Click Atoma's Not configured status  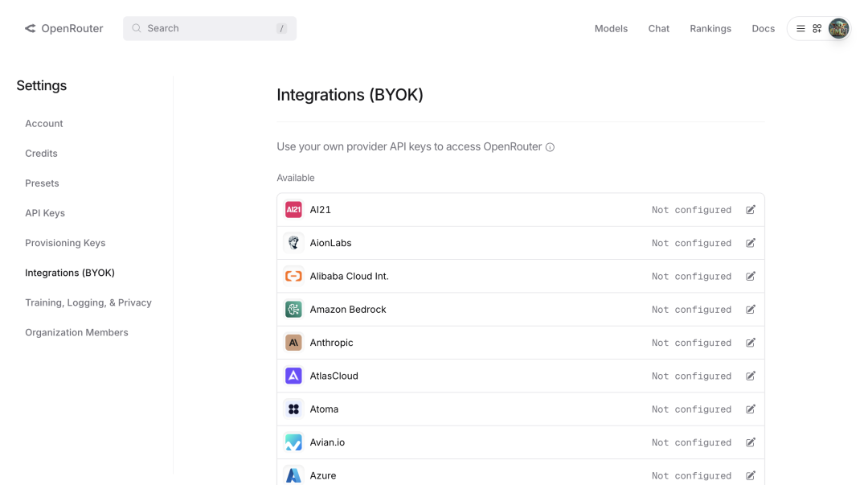tap(691, 409)
